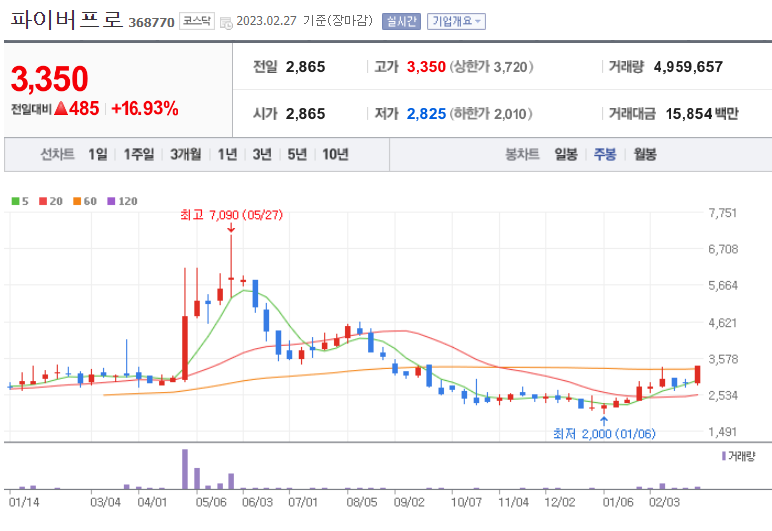Click the calendar icon beside the date
Image resolution: width=772 pixels, height=531 pixels.
(x=226, y=23)
